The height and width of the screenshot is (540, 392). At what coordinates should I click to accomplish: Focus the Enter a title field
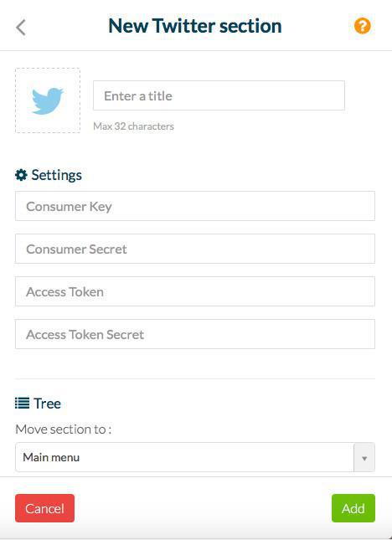(219, 95)
